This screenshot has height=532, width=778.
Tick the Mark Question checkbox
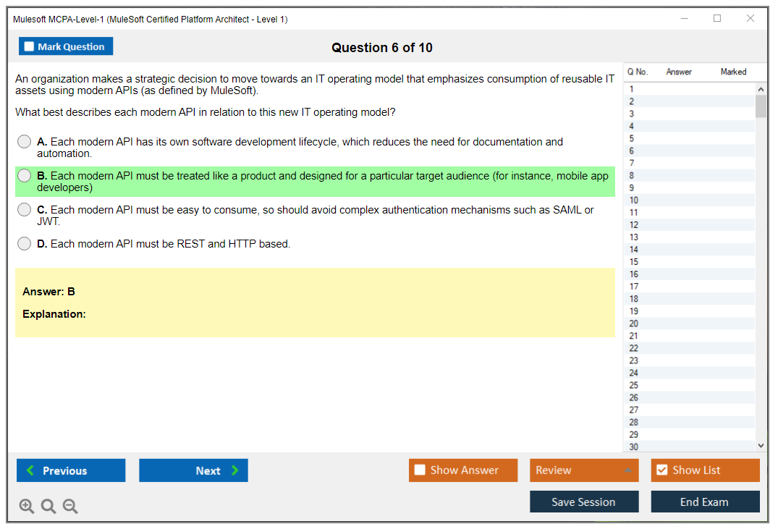pyautogui.click(x=30, y=47)
